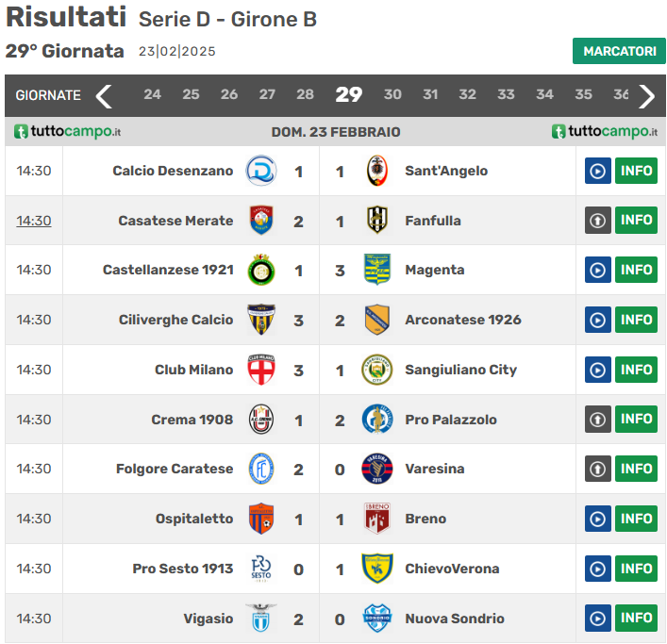Click the Club Milano crest icon
This screenshot has width=667, height=644.
[x=261, y=370]
